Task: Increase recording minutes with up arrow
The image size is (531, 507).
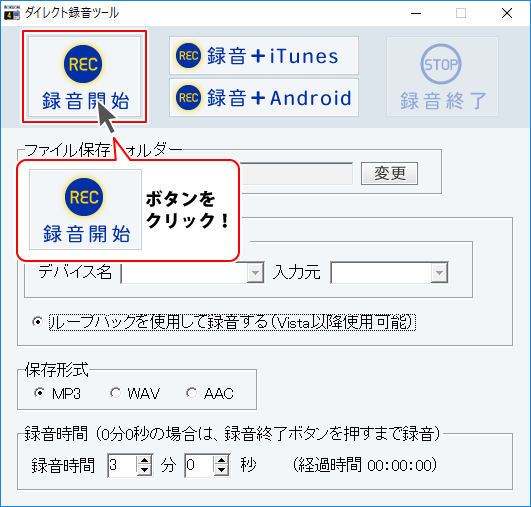Action: pos(145,460)
